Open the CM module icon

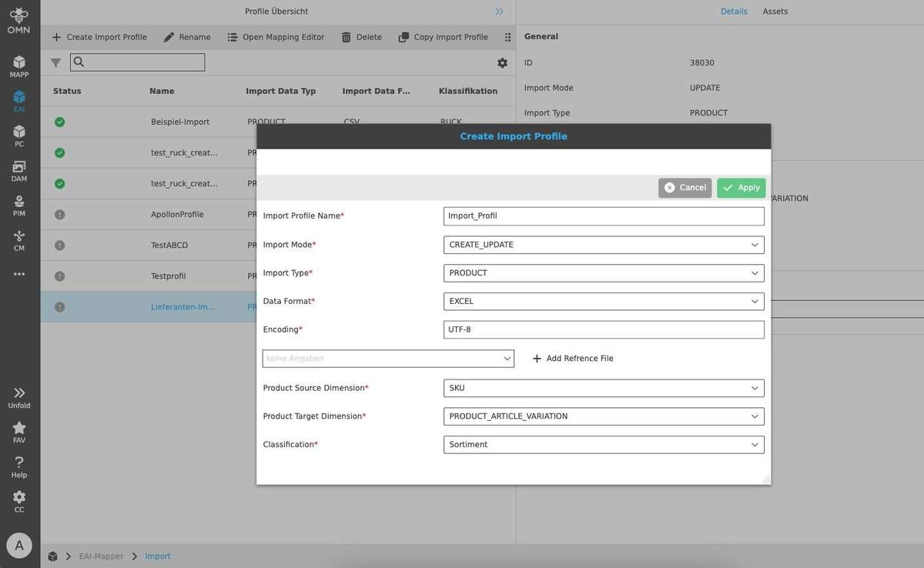[x=19, y=240]
